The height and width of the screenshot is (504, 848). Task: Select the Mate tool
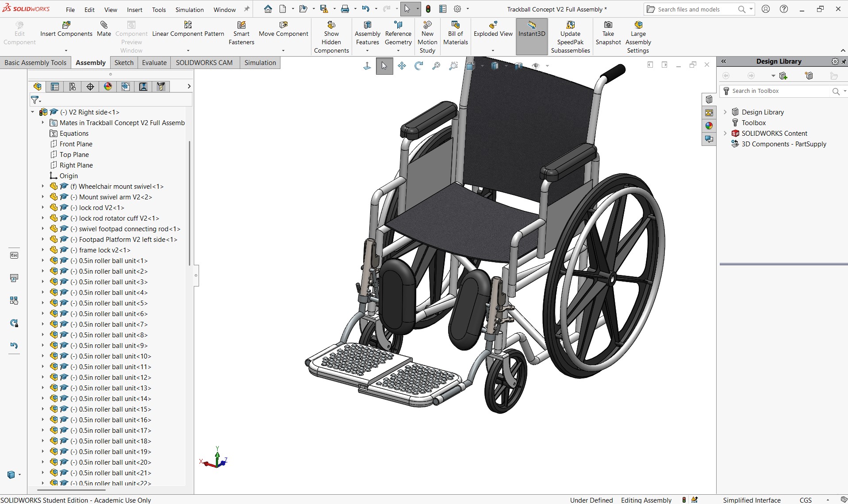pyautogui.click(x=104, y=29)
